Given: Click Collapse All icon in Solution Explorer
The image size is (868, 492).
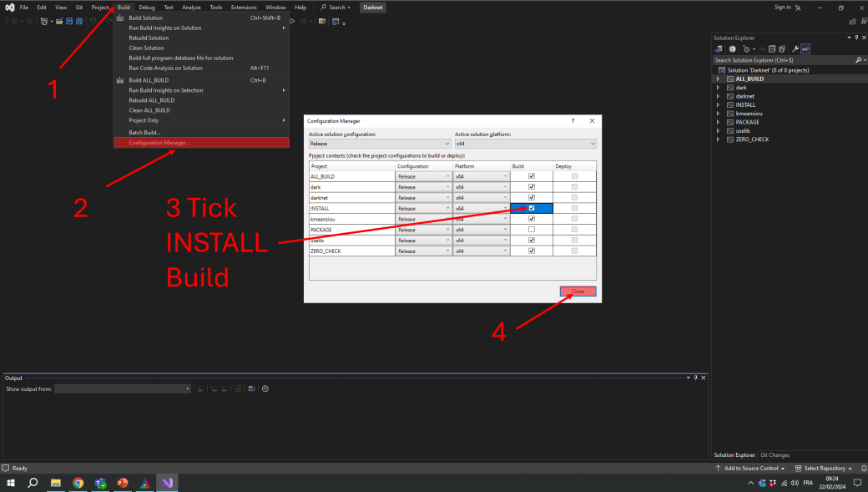Looking at the screenshot, I should tap(772, 48).
